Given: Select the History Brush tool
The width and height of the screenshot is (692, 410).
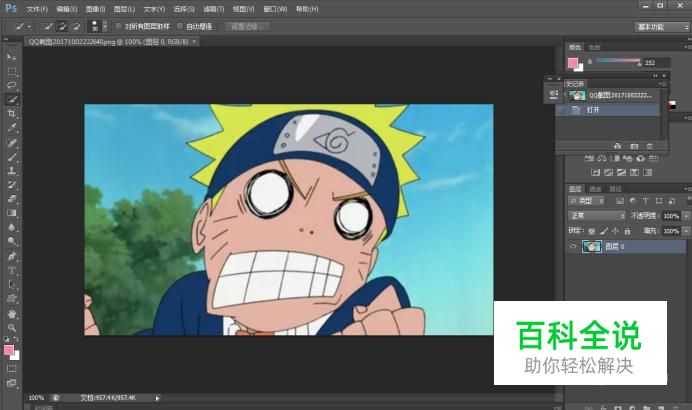Looking at the screenshot, I should click(11, 184).
